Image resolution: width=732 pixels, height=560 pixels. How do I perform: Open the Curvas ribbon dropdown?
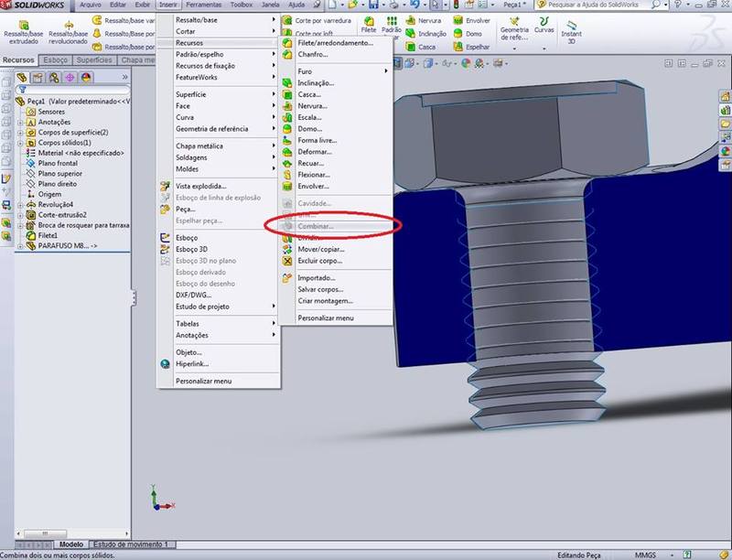[x=544, y=48]
